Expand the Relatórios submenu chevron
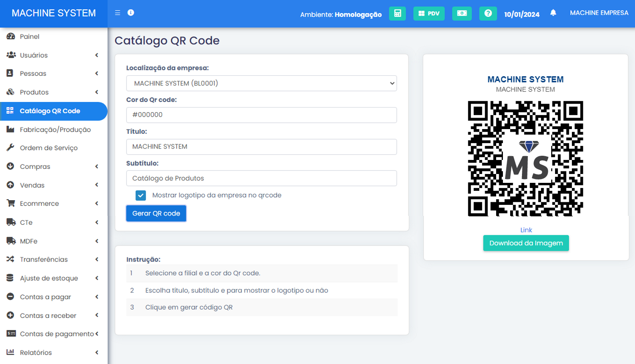The height and width of the screenshot is (364, 635). tap(97, 352)
